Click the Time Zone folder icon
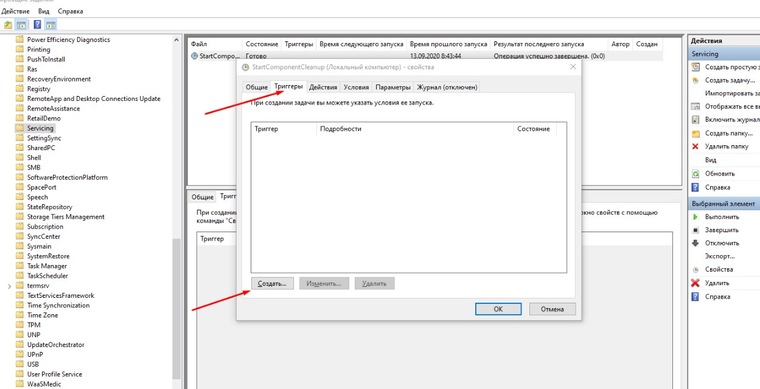 click(x=19, y=315)
